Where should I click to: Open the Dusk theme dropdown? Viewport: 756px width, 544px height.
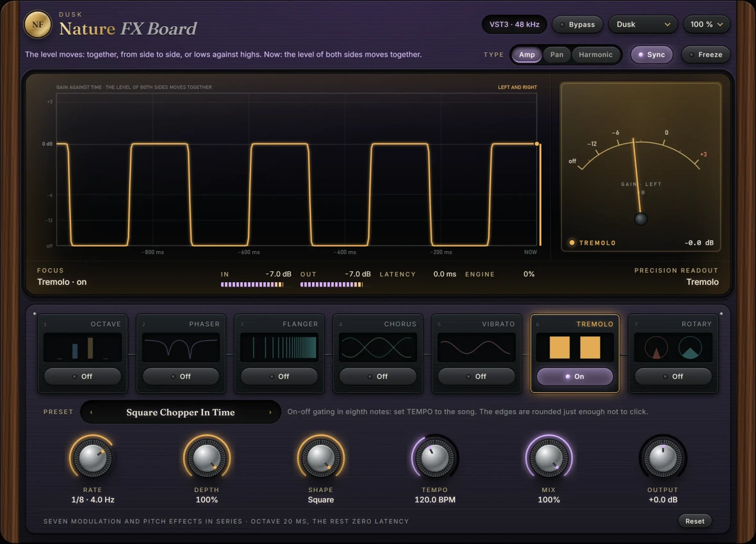[643, 25]
